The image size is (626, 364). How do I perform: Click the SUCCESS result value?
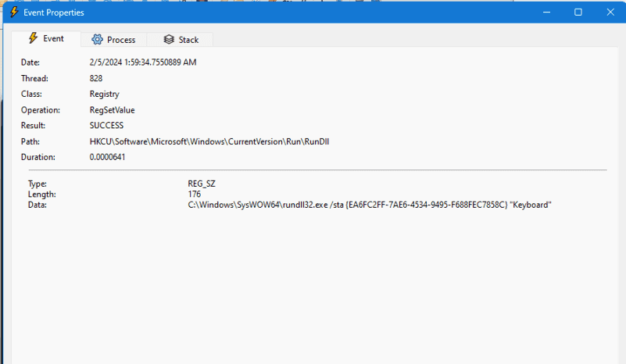pyautogui.click(x=106, y=126)
